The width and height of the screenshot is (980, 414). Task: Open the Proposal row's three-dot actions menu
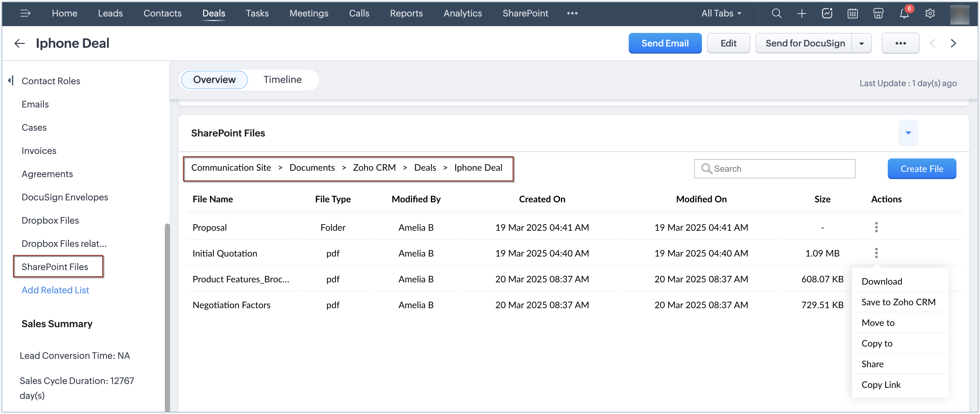pos(876,227)
